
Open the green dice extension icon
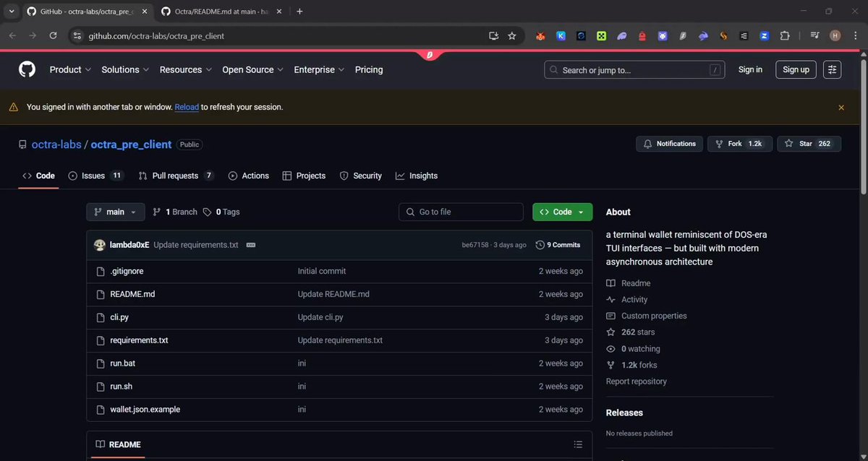(601, 35)
